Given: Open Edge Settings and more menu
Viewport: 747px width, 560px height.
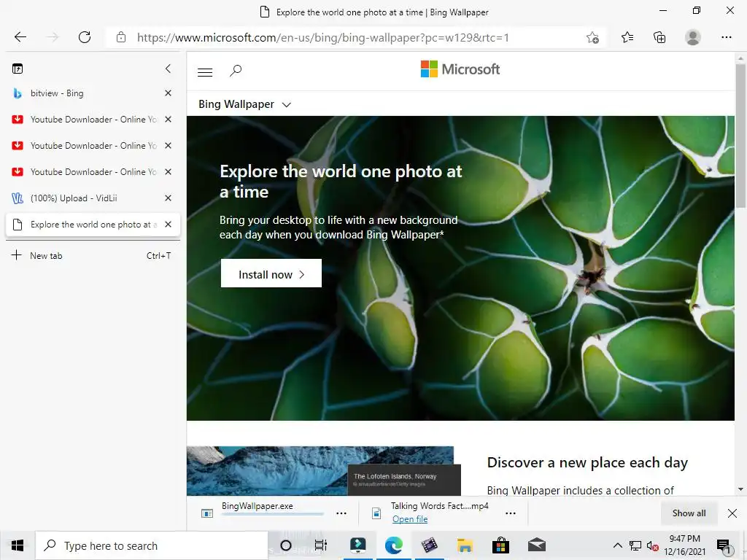Looking at the screenshot, I should coord(726,37).
